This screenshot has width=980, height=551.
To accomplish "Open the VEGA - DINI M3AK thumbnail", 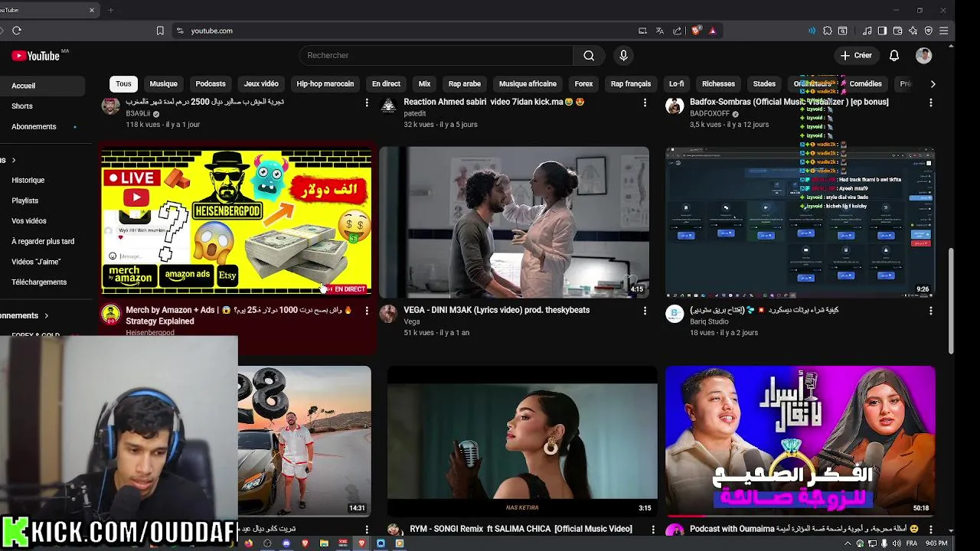I will click(514, 222).
